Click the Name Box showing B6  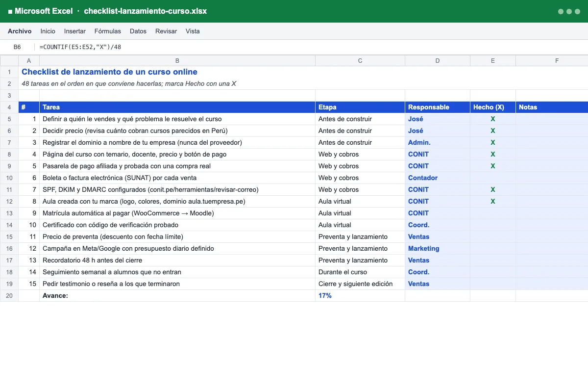(x=17, y=47)
